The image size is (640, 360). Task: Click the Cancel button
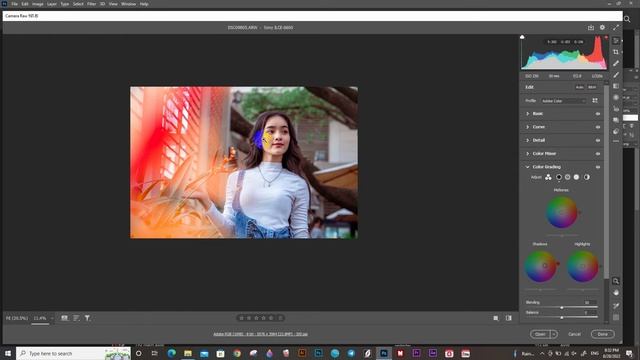pyautogui.click(x=574, y=334)
